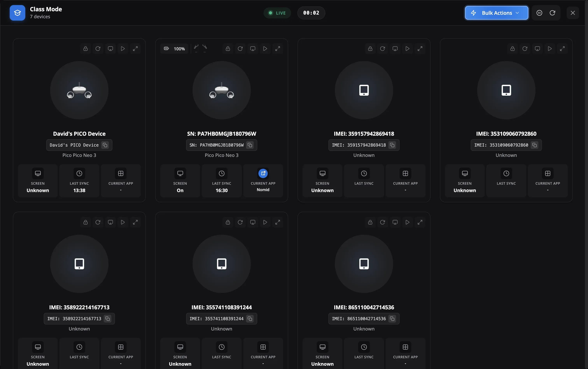Image resolution: width=588 pixels, height=369 pixels.
Task: Click the lock icon on IMEI 865110042714536 card
Action: 370,222
